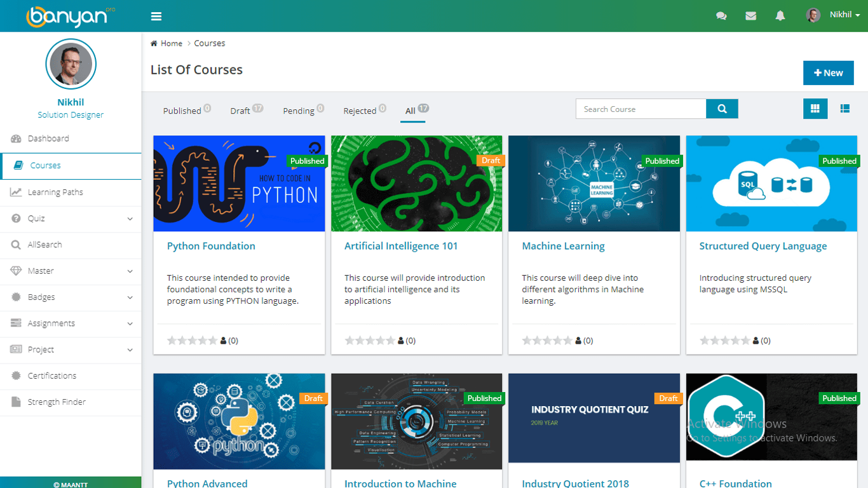868x488 pixels.
Task: Click the Project newspaper icon
Action: click(x=16, y=349)
